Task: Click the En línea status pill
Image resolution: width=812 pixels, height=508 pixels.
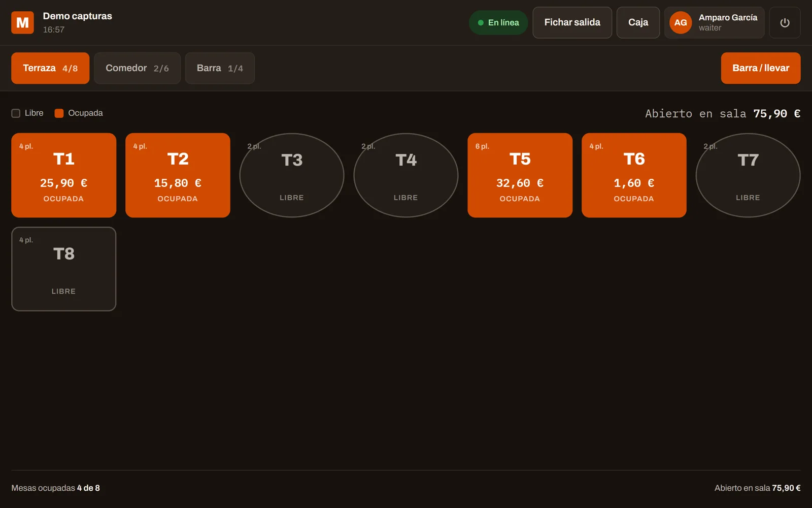Action: click(x=498, y=22)
